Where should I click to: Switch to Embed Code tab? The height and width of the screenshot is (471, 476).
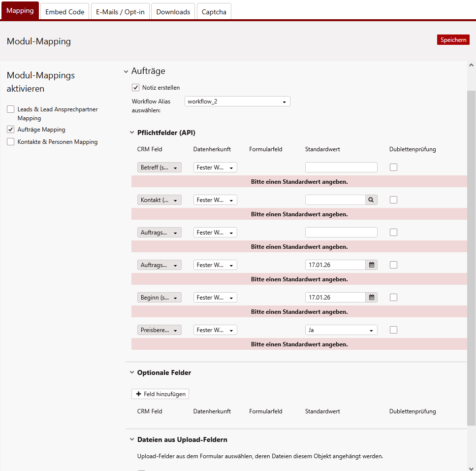tap(64, 12)
